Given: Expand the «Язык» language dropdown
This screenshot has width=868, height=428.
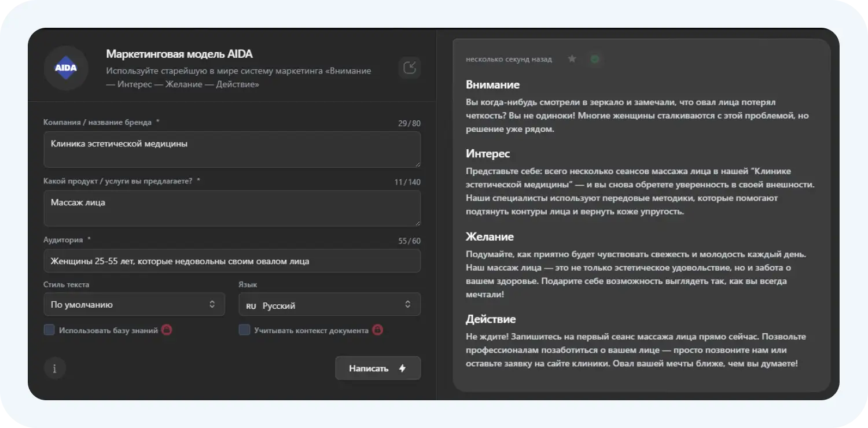Looking at the screenshot, I should 329,305.
